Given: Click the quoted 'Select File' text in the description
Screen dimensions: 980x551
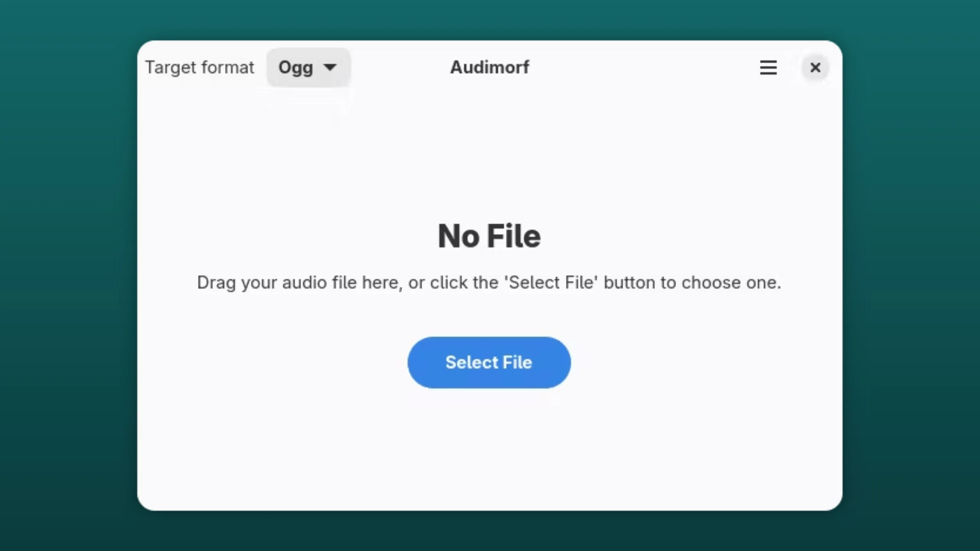Looking at the screenshot, I should [x=551, y=283].
